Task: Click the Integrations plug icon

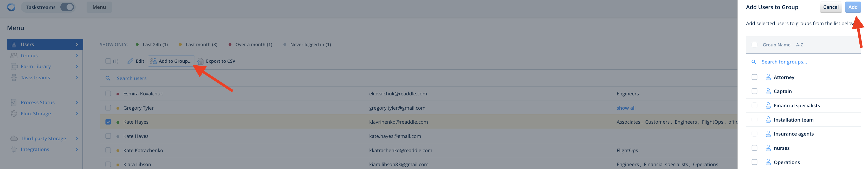Action: tap(14, 150)
